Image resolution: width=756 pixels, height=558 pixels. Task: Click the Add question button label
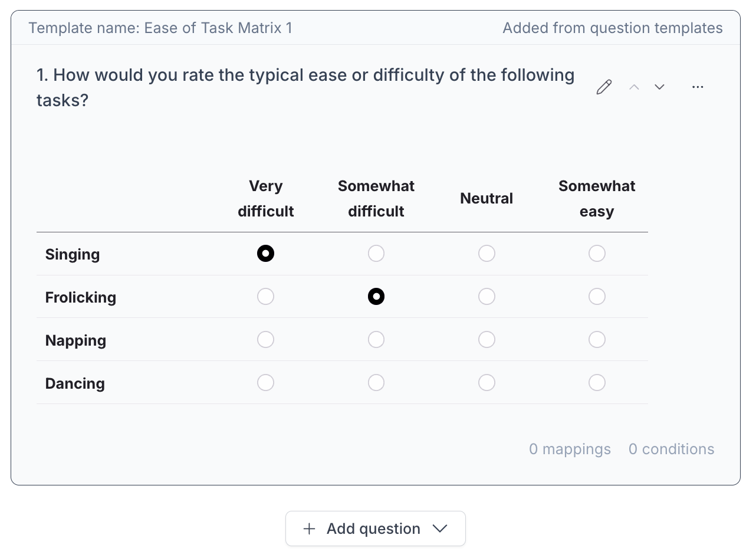click(373, 529)
